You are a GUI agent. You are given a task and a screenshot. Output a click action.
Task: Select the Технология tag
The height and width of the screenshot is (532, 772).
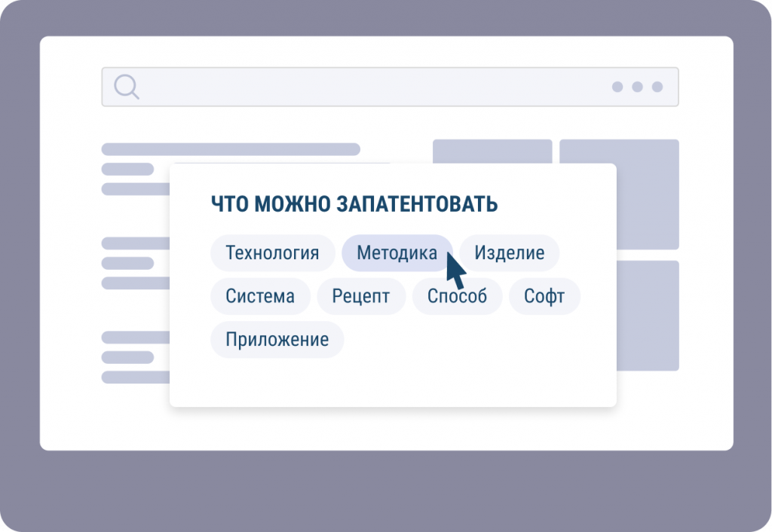click(272, 253)
